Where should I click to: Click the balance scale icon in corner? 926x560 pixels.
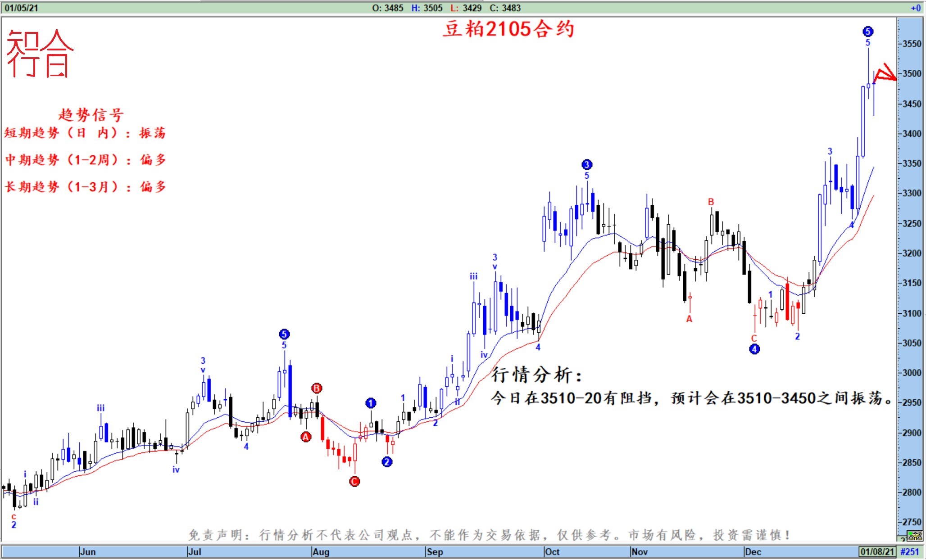coord(915,536)
